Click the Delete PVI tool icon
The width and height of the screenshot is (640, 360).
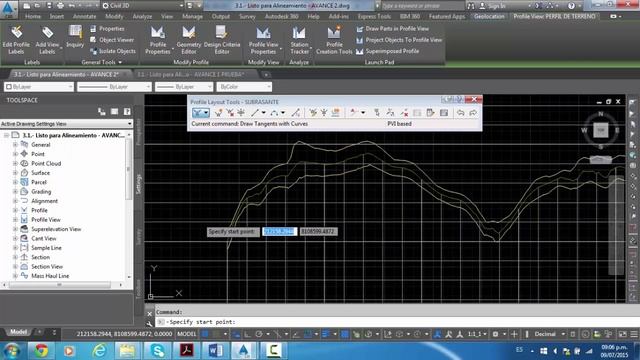click(230, 113)
